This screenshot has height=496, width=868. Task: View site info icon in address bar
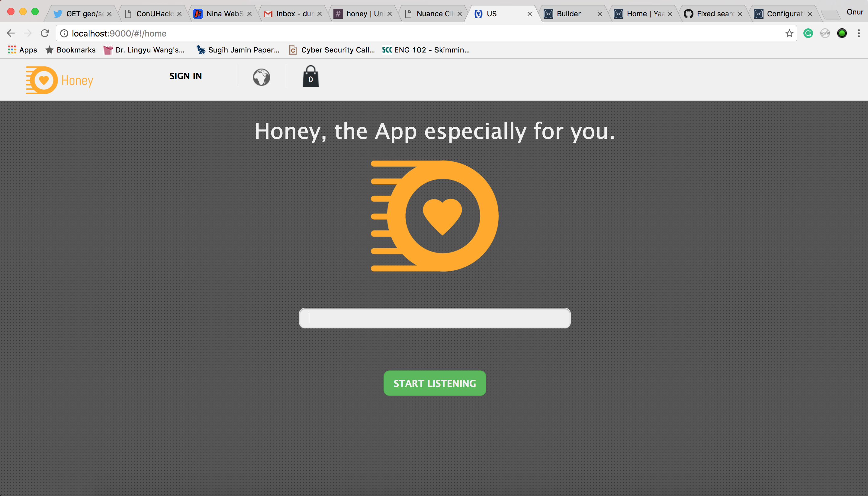point(64,33)
